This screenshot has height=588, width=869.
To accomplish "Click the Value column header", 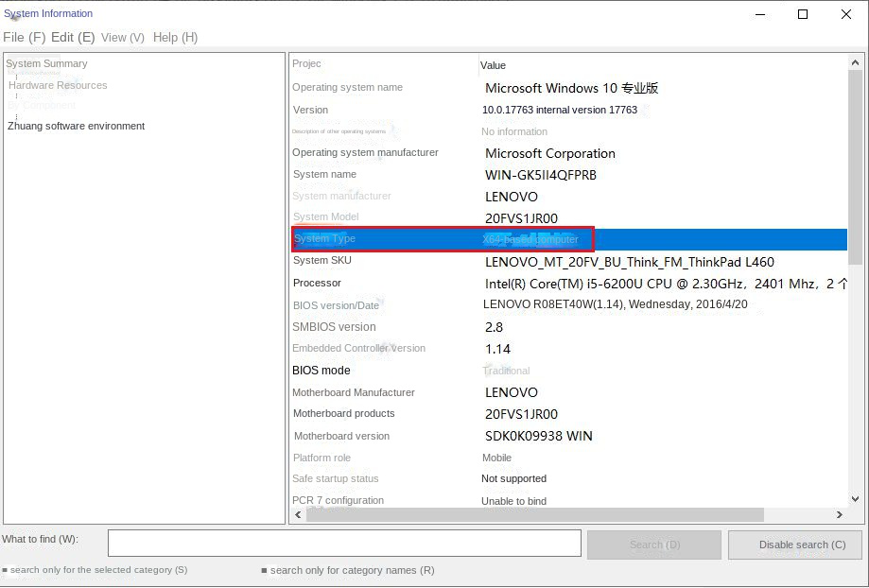I will [x=493, y=65].
